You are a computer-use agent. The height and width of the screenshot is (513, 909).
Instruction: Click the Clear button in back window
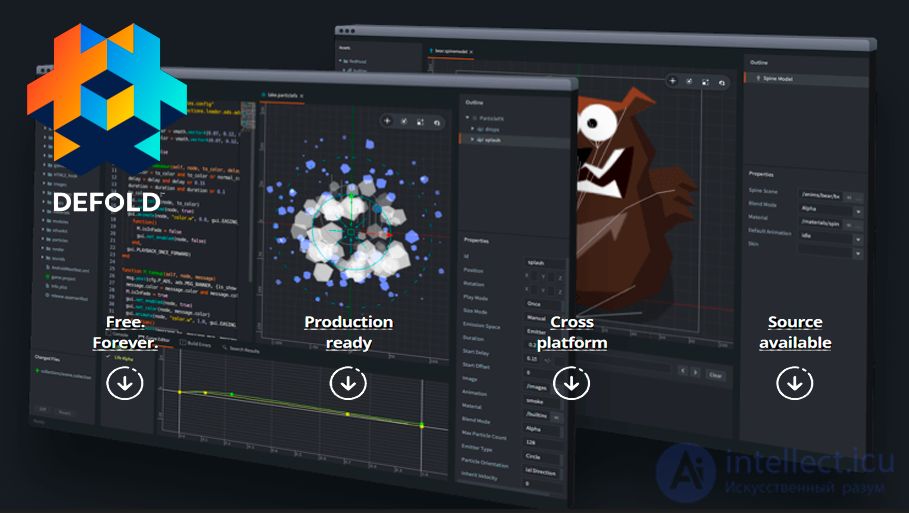pyautogui.click(x=716, y=375)
